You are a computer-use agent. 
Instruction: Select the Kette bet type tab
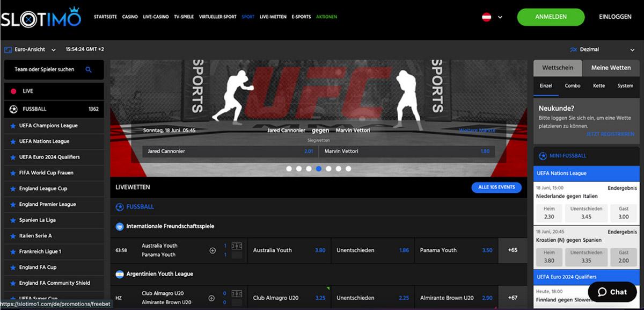click(599, 86)
